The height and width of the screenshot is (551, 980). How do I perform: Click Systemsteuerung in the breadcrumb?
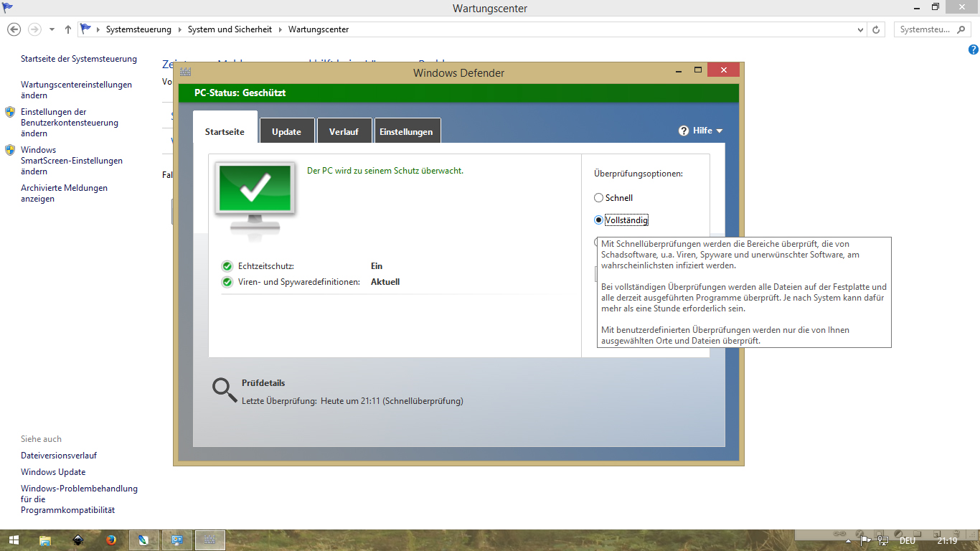tap(138, 29)
